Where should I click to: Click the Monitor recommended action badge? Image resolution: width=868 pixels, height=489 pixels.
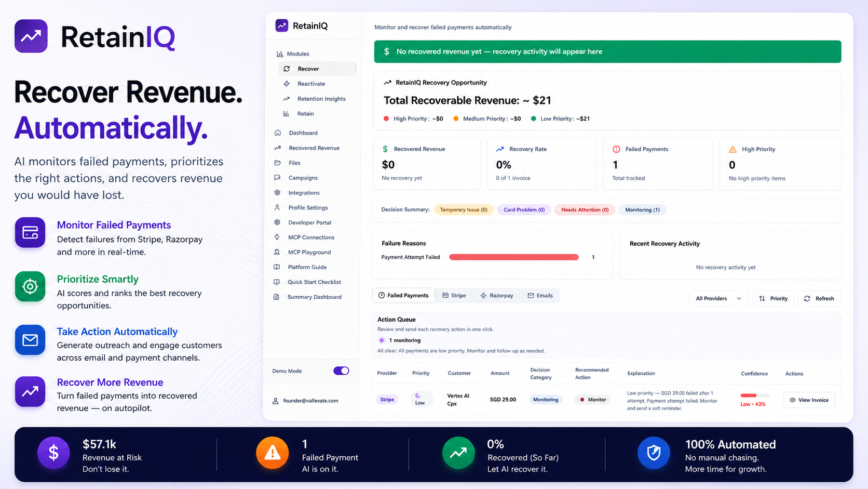592,400
